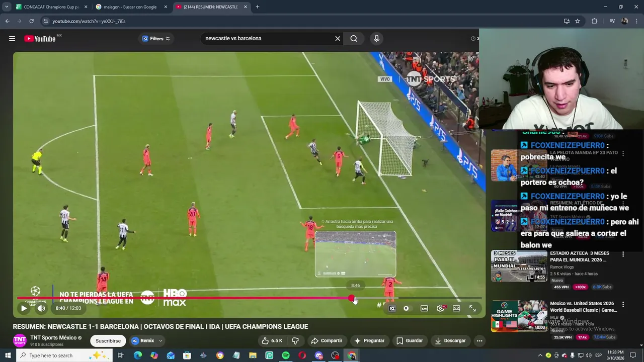Screen dimensions: 644x362
Task: Enter fullscreen mode
Action: click(472, 308)
